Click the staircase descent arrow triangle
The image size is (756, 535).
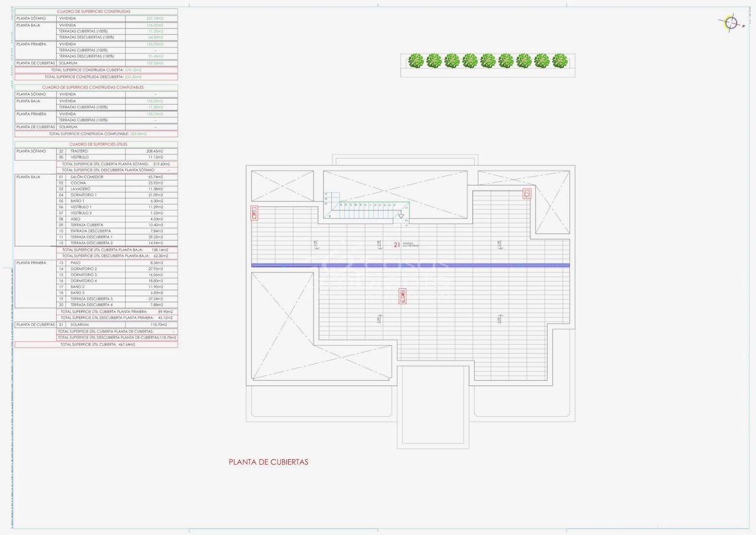coord(402,216)
